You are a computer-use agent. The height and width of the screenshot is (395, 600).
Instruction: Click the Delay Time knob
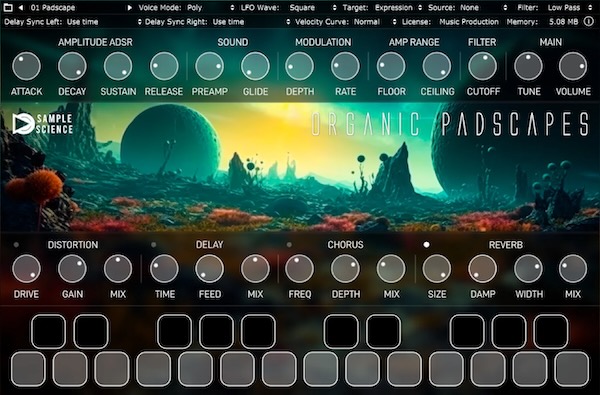click(x=164, y=269)
